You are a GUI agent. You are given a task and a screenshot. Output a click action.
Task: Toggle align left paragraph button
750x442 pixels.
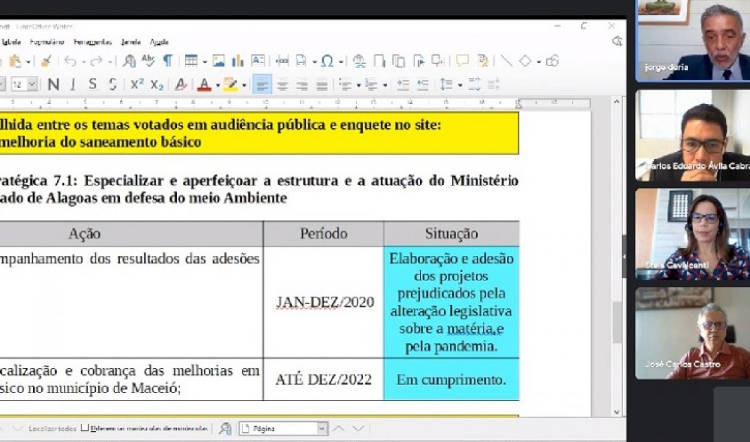point(262,85)
